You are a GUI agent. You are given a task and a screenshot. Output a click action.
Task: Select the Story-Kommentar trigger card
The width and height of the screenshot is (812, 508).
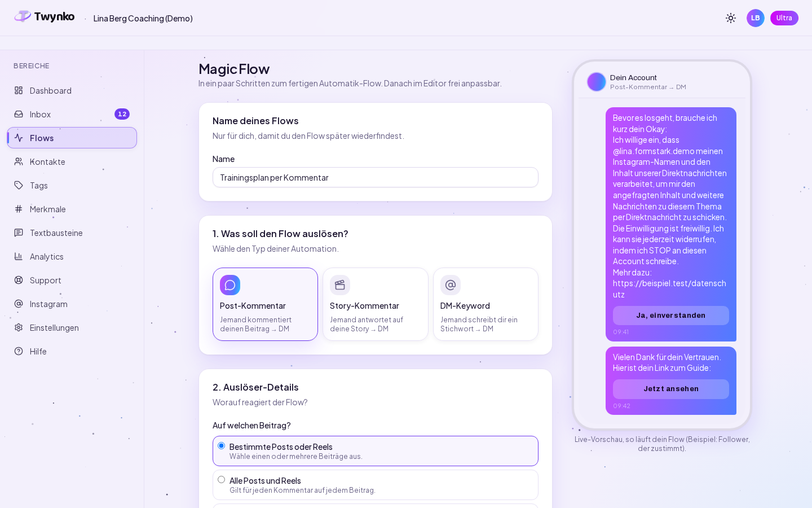(x=376, y=304)
